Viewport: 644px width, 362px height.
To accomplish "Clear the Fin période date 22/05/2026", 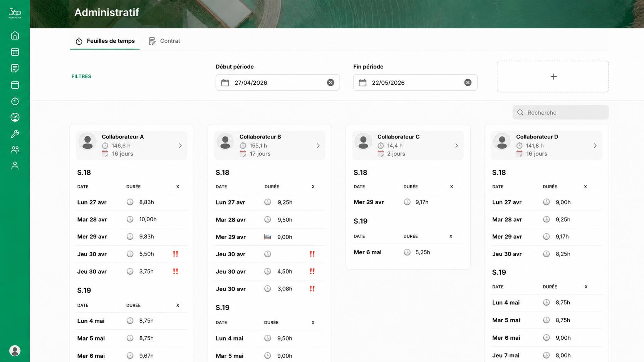I will [468, 83].
